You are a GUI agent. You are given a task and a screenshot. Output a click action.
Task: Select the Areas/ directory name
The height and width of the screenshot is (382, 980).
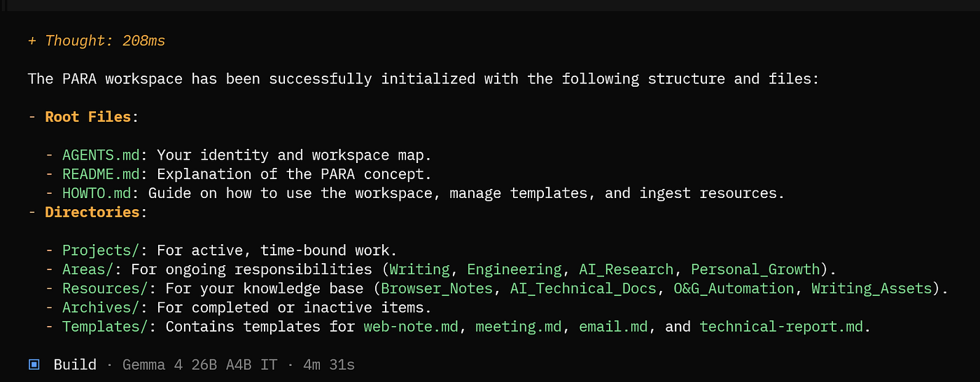[92, 269]
